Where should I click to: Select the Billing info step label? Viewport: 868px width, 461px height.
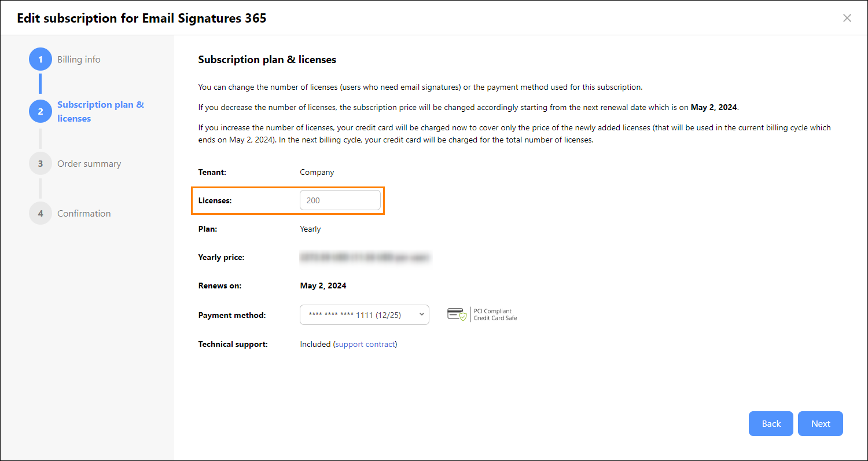(79, 60)
